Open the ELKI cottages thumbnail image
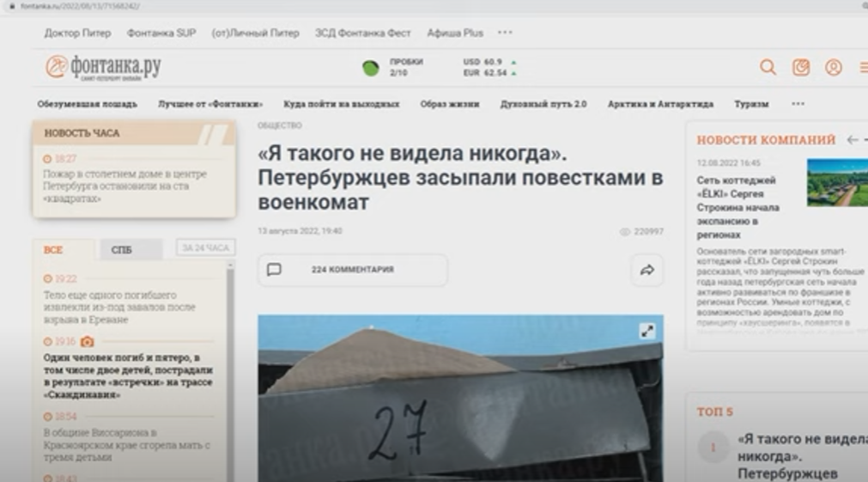 tap(837, 182)
